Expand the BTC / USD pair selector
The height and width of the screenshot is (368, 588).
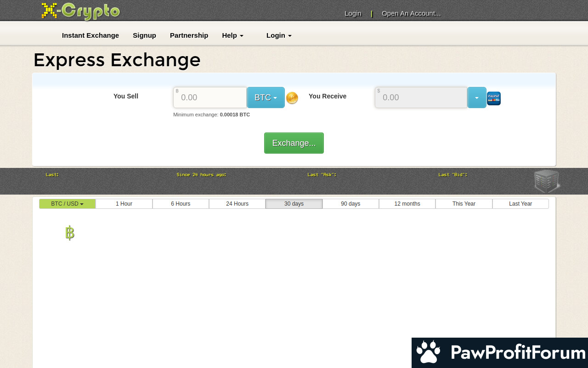[67, 204]
